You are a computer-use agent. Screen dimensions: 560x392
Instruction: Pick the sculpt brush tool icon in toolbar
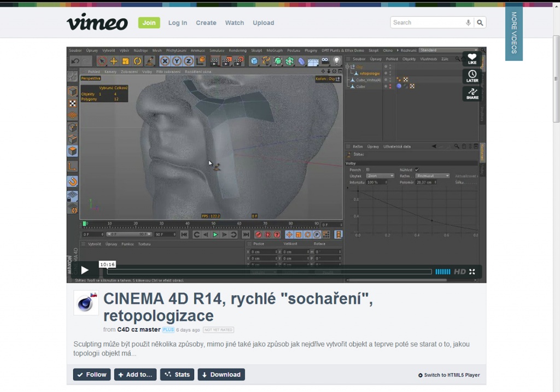tap(149, 61)
